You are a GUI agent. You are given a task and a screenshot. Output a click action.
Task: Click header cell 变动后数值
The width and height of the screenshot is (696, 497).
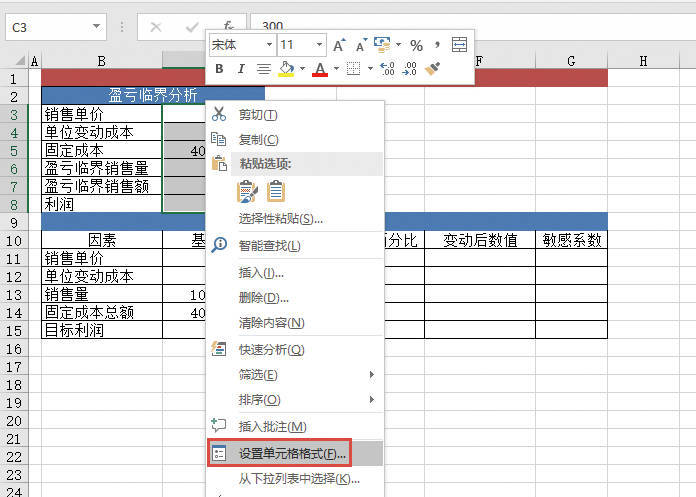(480, 240)
